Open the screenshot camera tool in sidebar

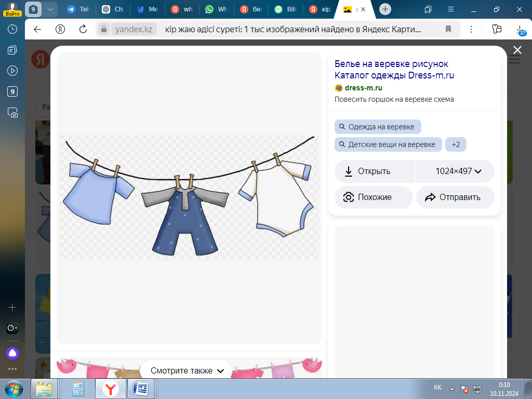[x=12, y=112]
